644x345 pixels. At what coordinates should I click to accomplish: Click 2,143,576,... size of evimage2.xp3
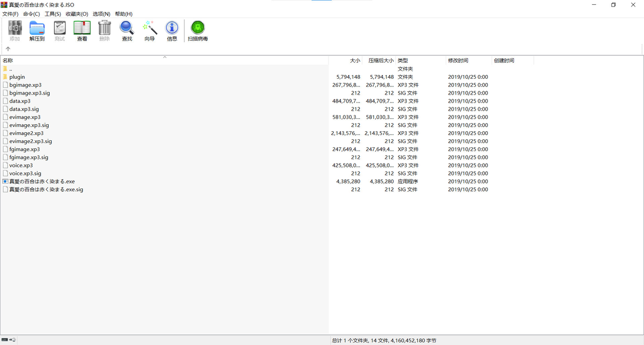(346, 133)
